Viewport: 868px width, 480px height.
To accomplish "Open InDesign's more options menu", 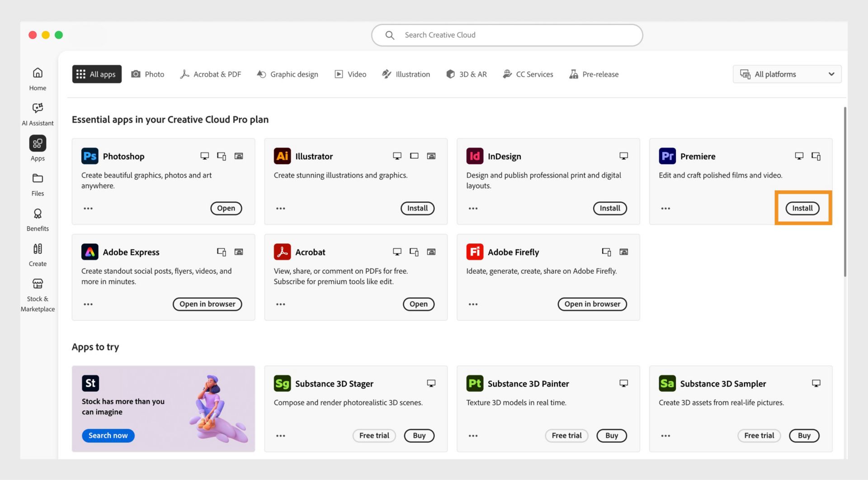I will point(473,209).
